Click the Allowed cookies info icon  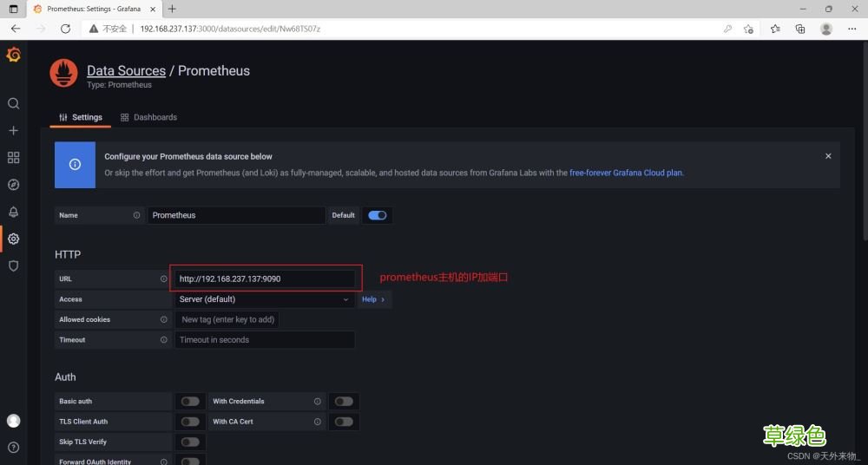163,319
